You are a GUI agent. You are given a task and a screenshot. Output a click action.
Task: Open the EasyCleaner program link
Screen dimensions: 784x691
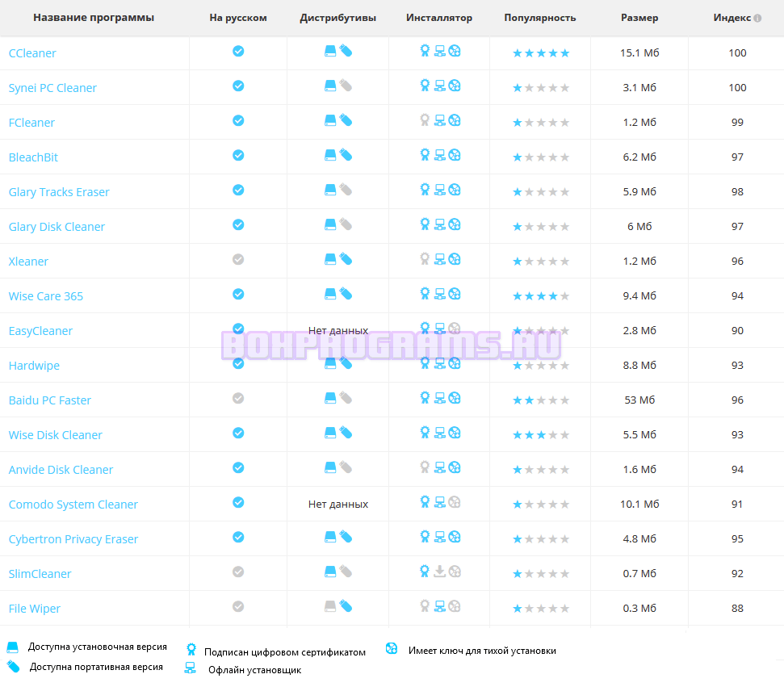(x=40, y=331)
